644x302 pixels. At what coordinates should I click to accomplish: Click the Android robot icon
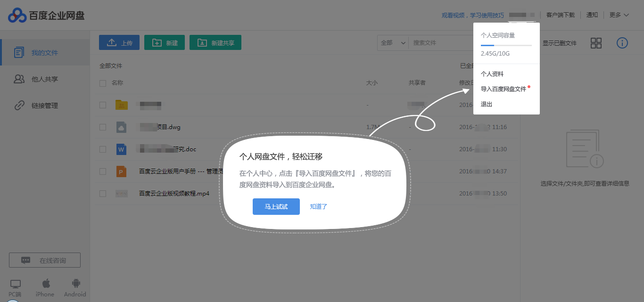pyautogui.click(x=75, y=283)
